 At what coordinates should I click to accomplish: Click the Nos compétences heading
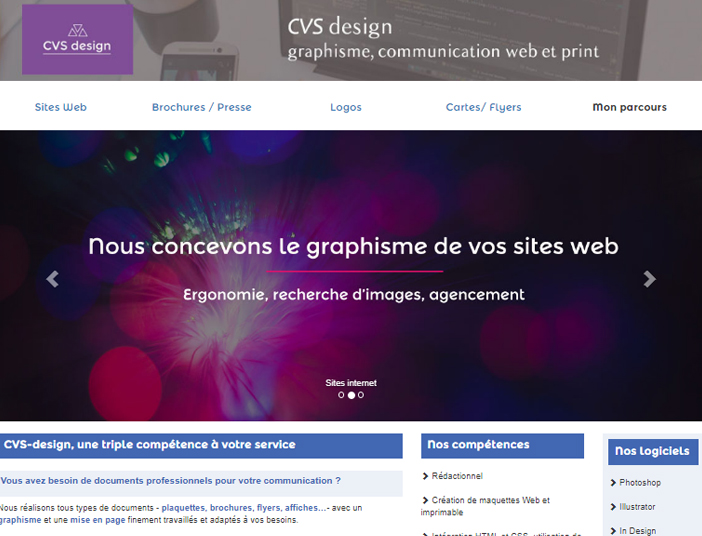click(502, 445)
